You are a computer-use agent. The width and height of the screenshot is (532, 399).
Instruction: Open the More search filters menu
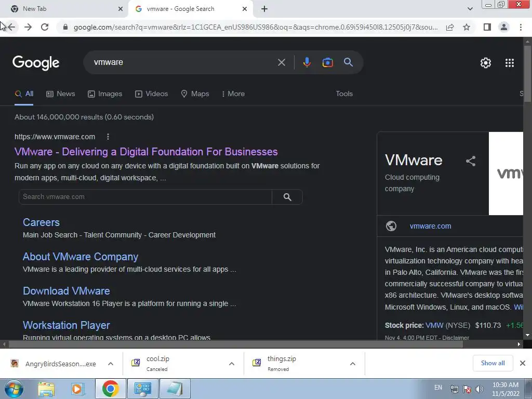click(x=233, y=94)
